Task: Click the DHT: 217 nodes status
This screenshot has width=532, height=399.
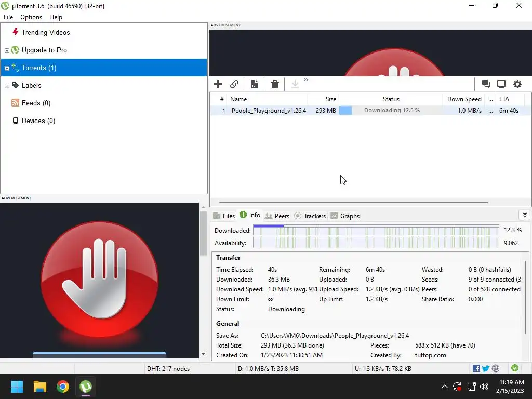Action: pyautogui.click(x=168, y=369)
